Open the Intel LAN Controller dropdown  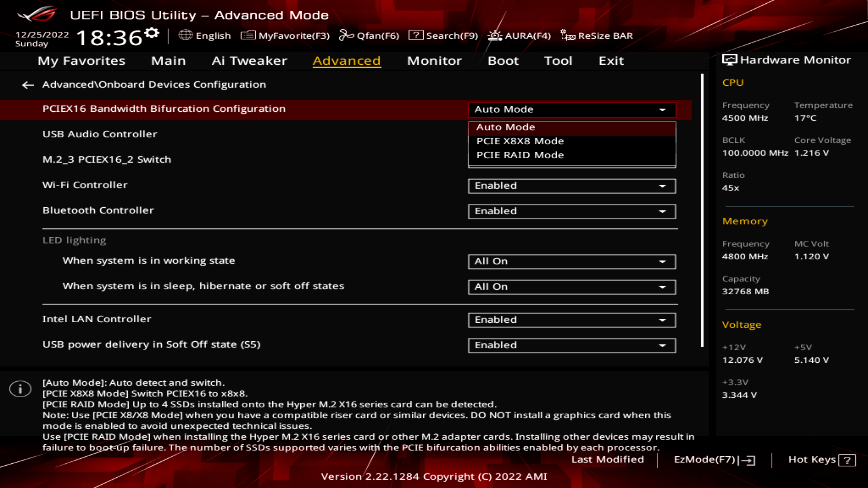(571, 320)
